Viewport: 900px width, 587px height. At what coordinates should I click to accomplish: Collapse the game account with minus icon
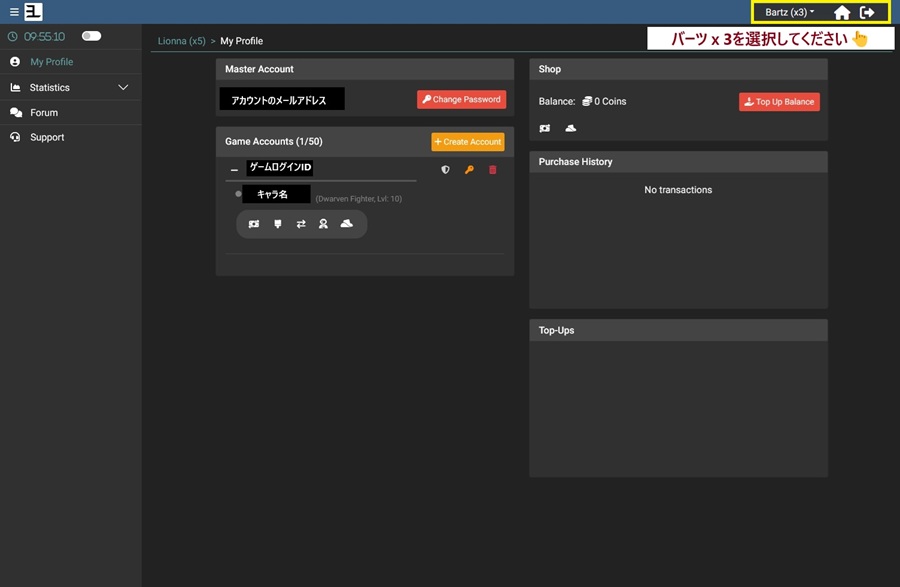click(x=234, y=170)
